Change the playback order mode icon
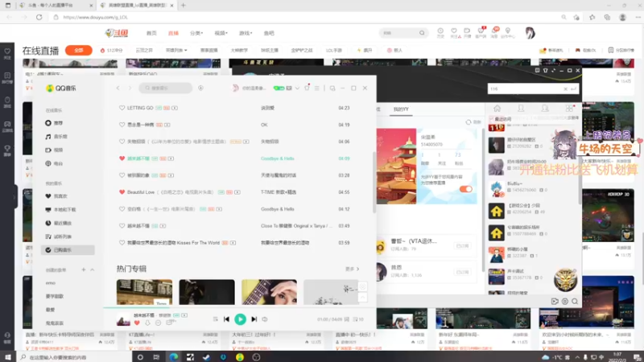Viewport: 644px width, 362px height. coord(215,319)
